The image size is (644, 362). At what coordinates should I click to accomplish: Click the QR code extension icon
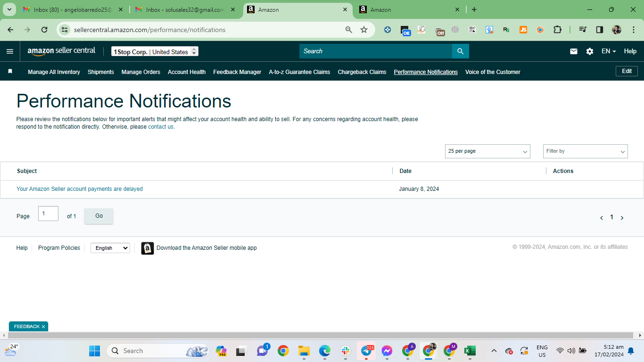(x=472, y=30)
